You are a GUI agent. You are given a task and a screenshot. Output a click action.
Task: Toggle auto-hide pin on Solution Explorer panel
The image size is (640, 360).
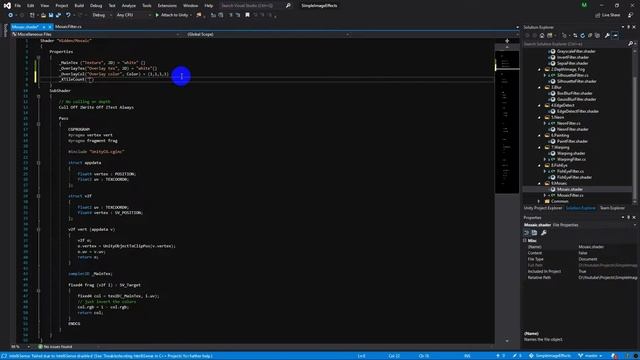[629, 27]
